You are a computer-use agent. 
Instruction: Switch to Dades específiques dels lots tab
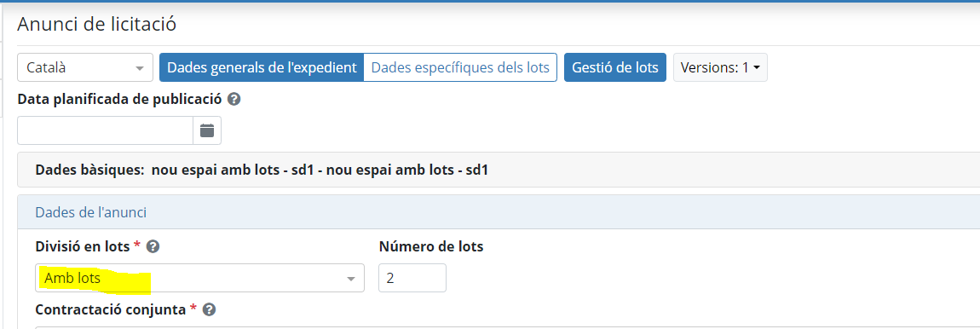coord(460,67)
